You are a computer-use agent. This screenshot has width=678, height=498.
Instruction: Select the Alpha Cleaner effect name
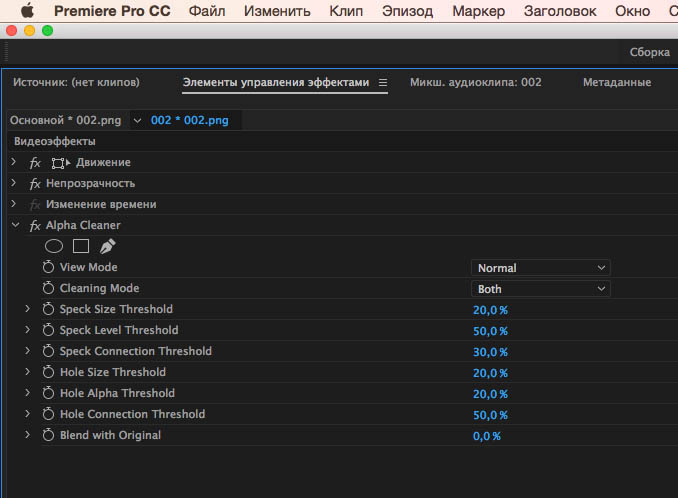pyautogui.click(x=83, y=225)
